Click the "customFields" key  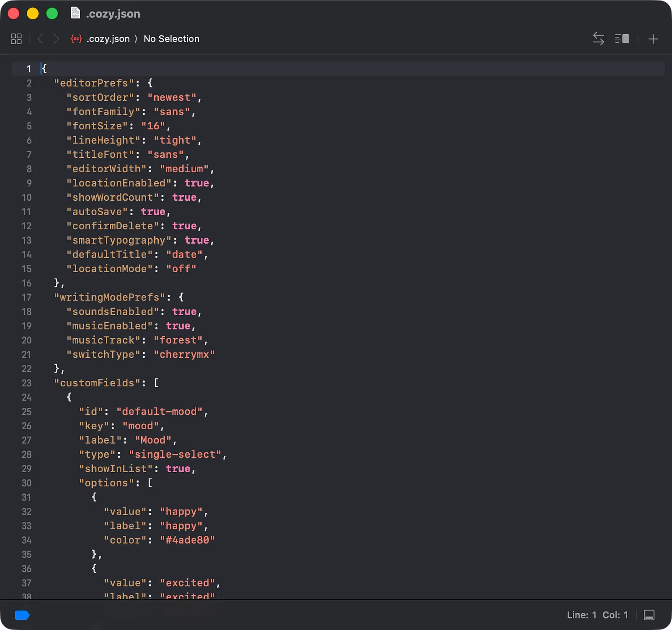point(97,383)
